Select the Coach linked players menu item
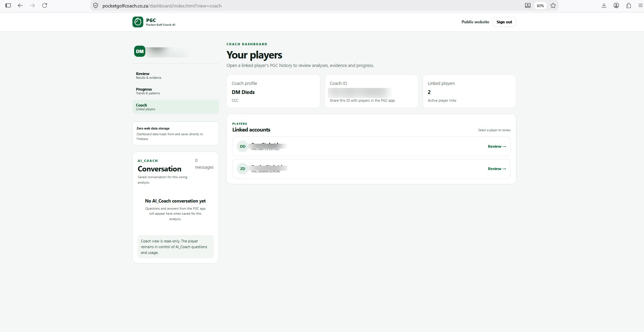Screen dimensions: 644x332 coord(176,107)
